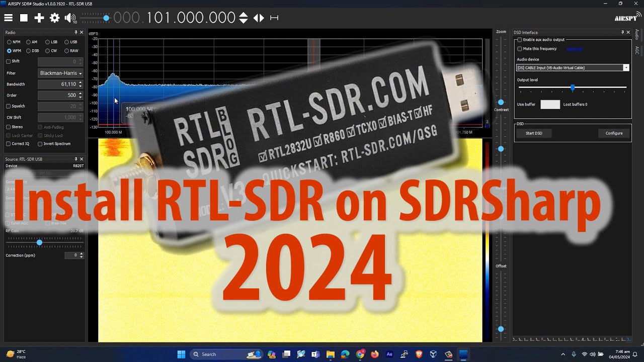The height and width of the screenshot is (362, 644).
Task: Click the RF Gain slider handle
Action: pos(39,242)
